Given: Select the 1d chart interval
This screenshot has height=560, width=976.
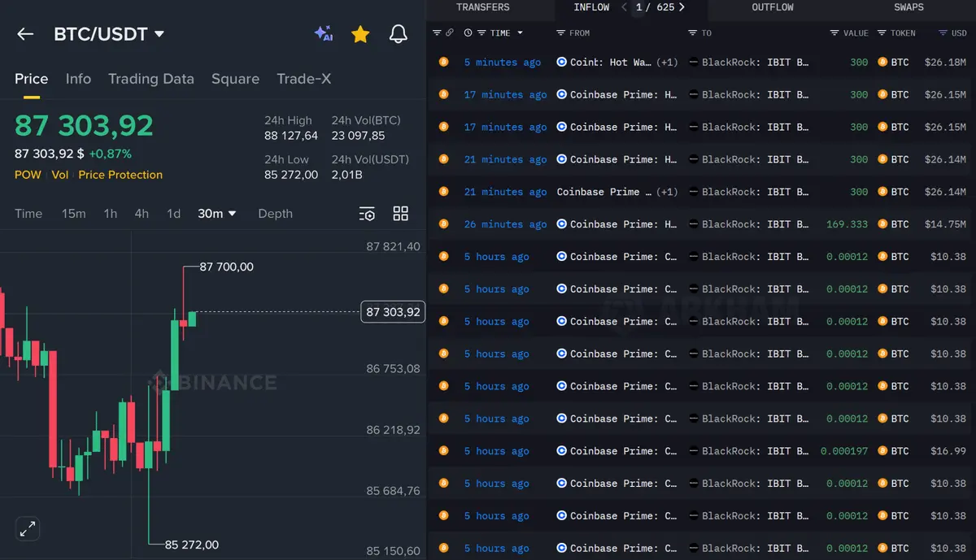Looking at the screenshot, I should pyautogui.click(x=173, y=214).
